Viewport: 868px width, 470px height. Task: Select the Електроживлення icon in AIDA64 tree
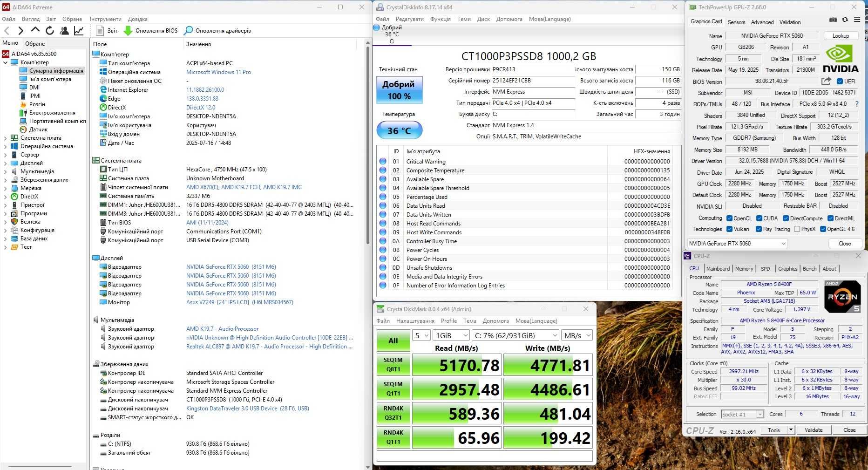pyautogui.click(x=23, y=113)
